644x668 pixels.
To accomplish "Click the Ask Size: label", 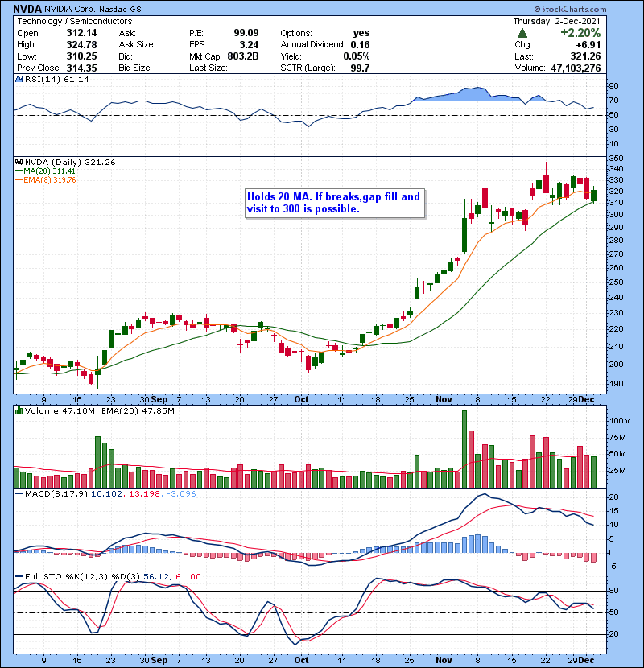I will (x=137, y=45).
